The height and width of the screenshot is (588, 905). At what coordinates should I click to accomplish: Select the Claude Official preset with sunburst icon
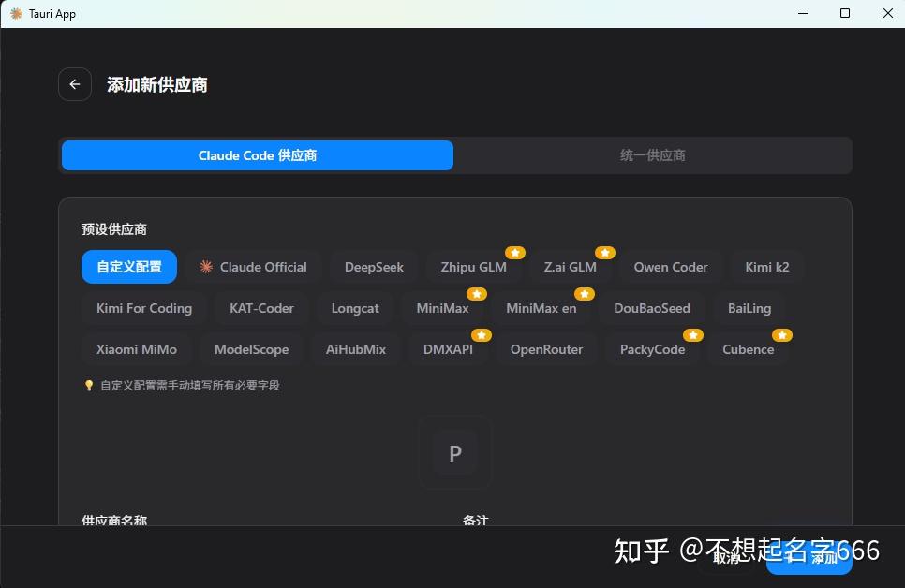(253, 267)
